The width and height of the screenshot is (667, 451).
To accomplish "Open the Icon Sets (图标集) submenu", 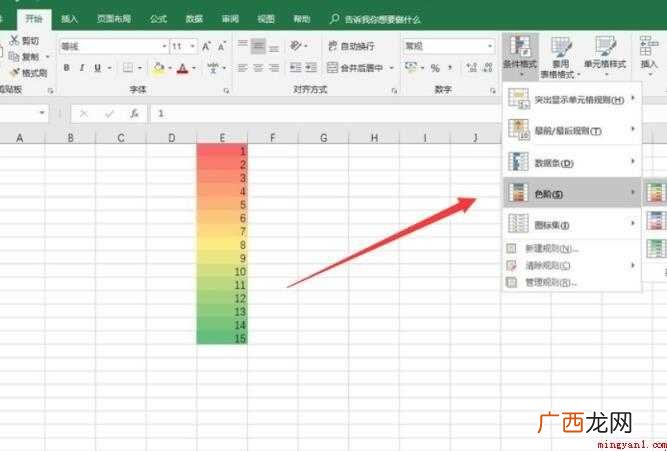I will point(572,225).
